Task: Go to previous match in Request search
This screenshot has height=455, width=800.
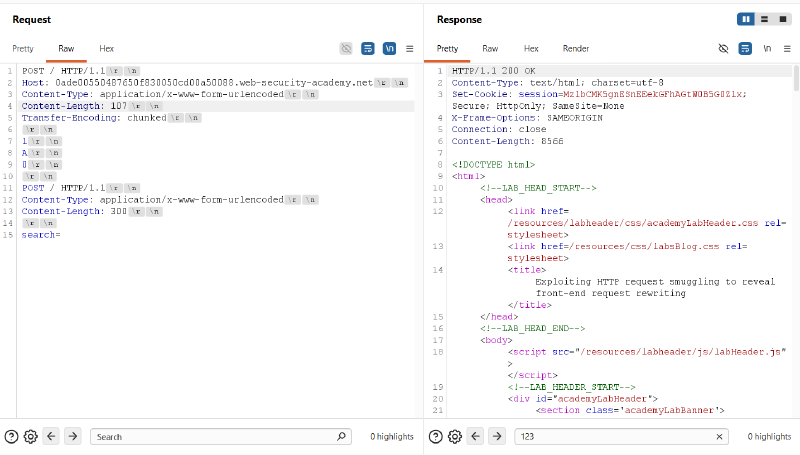Action: tap(51, 436)
